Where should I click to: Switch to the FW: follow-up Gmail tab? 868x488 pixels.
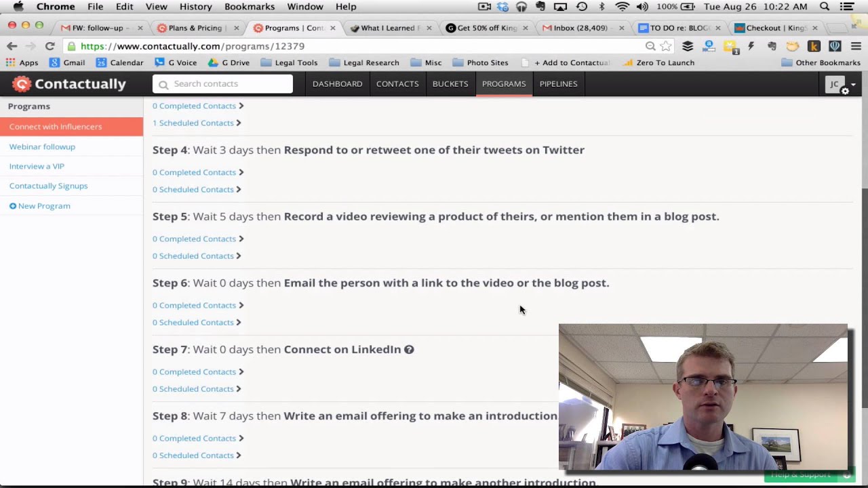pos(99,28)
